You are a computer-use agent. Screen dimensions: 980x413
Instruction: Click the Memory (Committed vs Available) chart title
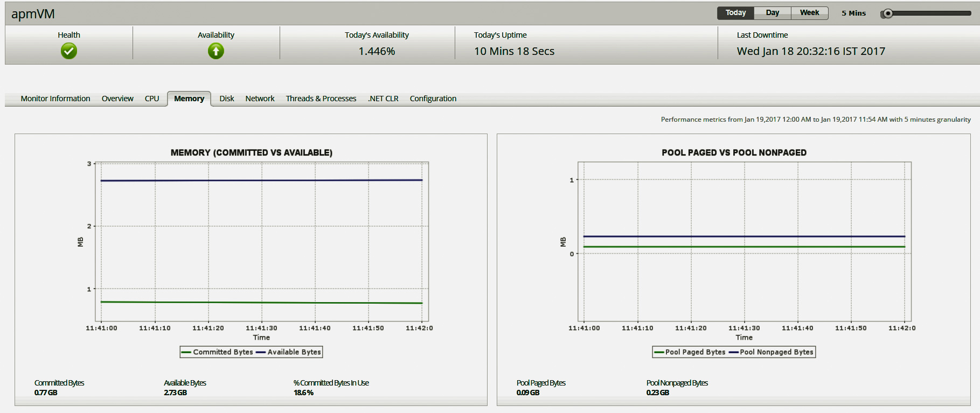click(x=252, y=153)
